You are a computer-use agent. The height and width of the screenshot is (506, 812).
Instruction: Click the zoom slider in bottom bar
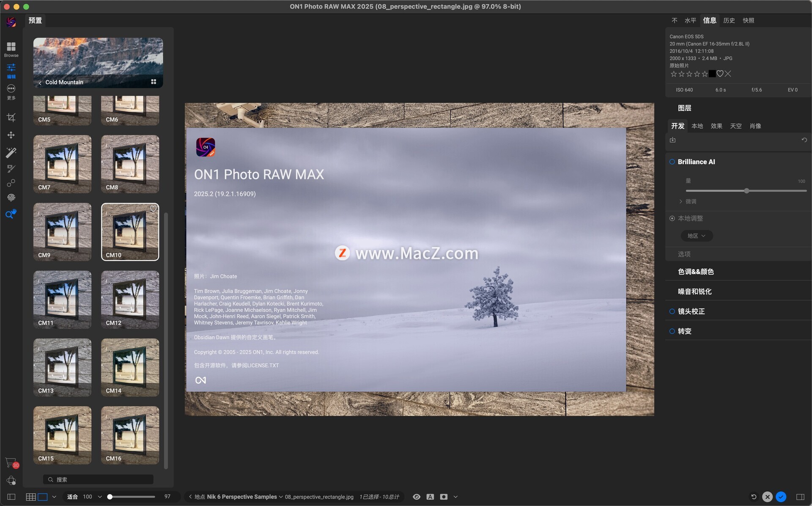pyautogui.click(x=132, y=497)
